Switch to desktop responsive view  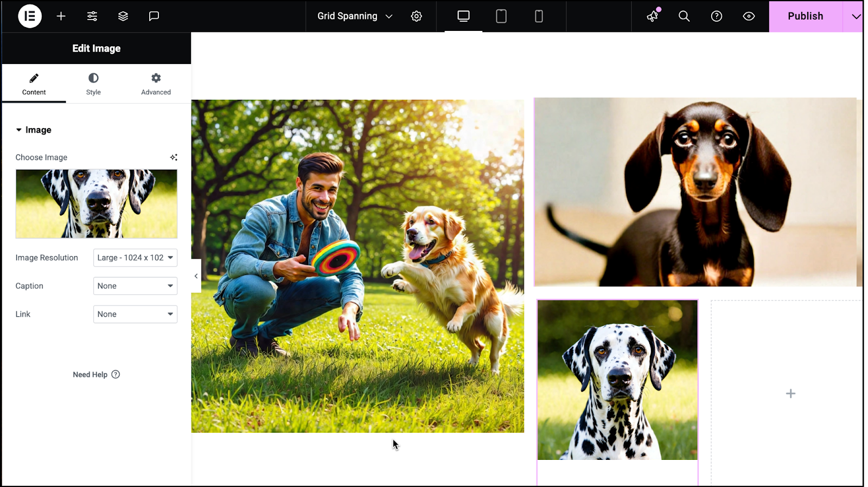(463, 16)
